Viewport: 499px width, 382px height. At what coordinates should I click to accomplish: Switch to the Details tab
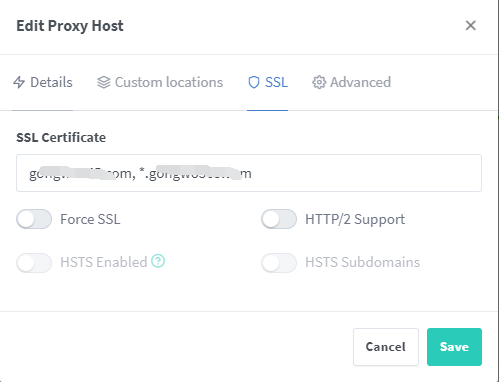click(43, 82)
